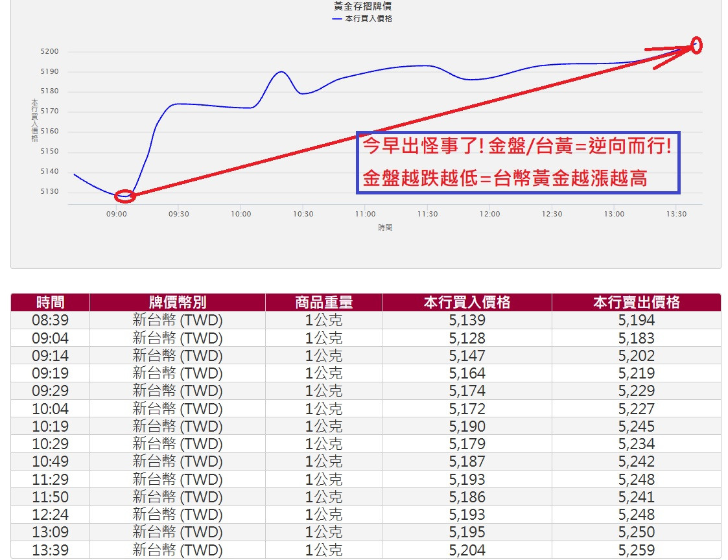This screenshot has width=728, height=560.
Task: Click the 新台幣 (TWD) cell in the 08:39 row
Action: [178, 320]
